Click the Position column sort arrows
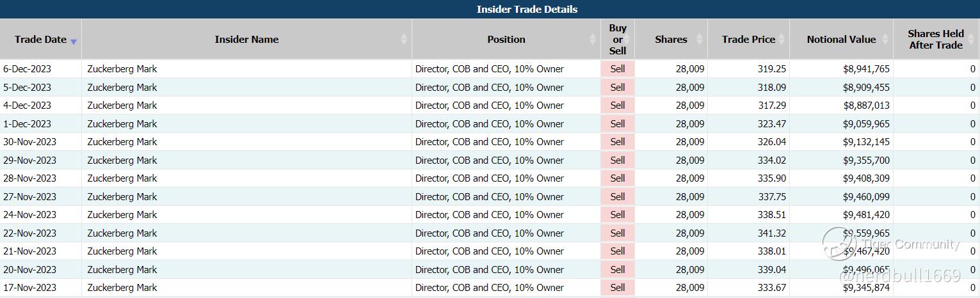The image size is (980, 298). [x=593, y=40]
